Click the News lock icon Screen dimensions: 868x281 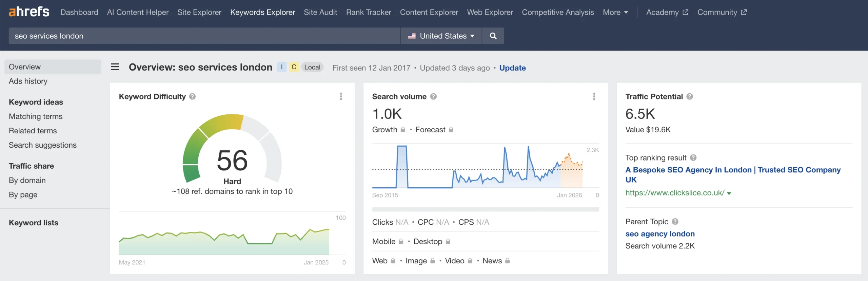point(508,261)
